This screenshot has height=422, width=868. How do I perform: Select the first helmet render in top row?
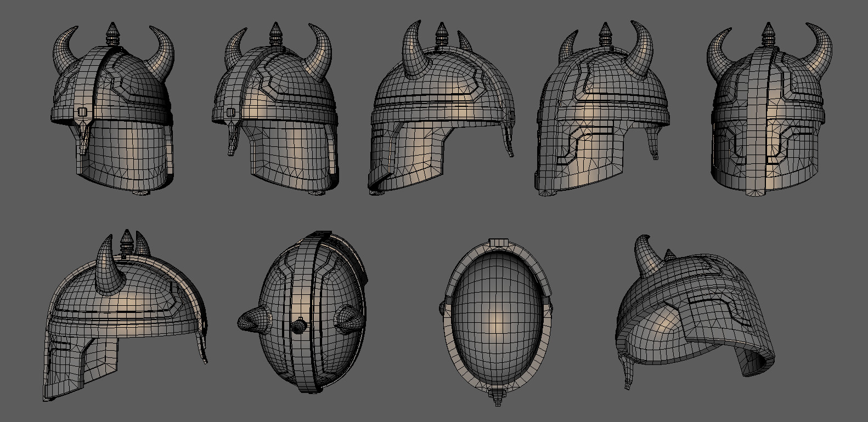[x=114, y=110]
